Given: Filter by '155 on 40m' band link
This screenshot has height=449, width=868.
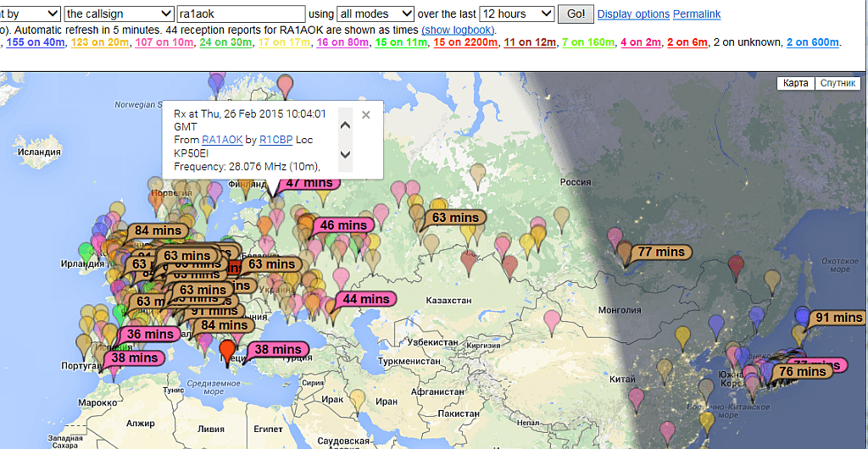Looking at the screenshot, I should (35, 42).
